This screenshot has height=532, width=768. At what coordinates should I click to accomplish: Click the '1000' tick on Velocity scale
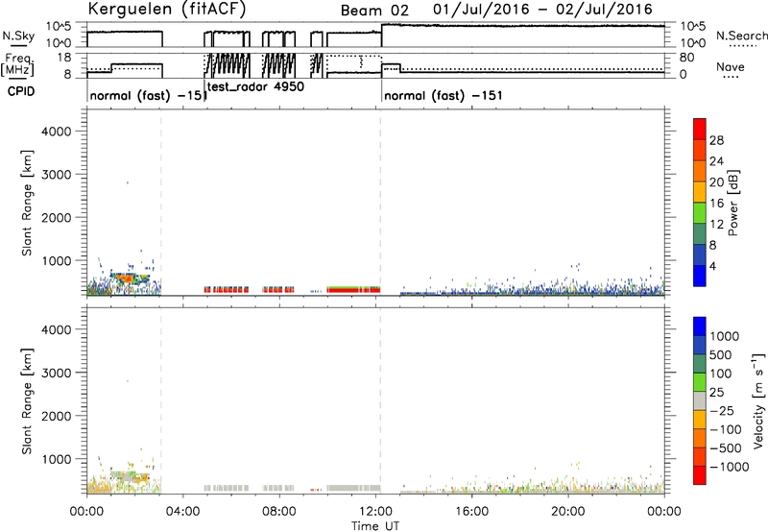(724, 336)
